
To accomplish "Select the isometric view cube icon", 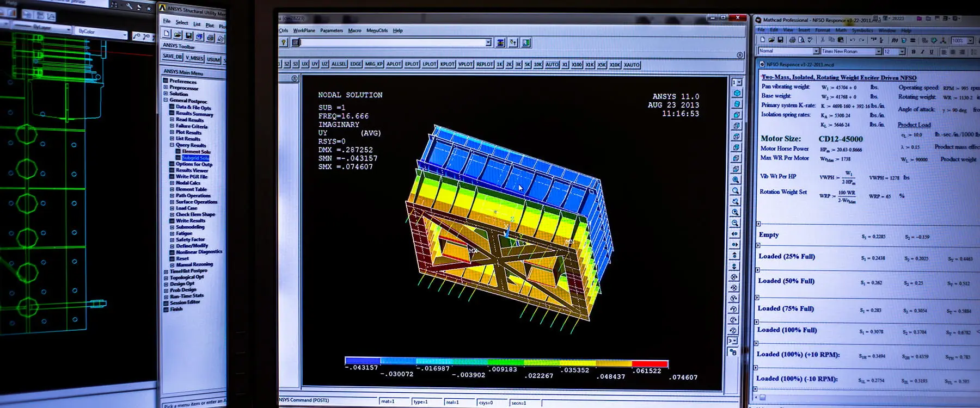I will [x=737, y=93].
